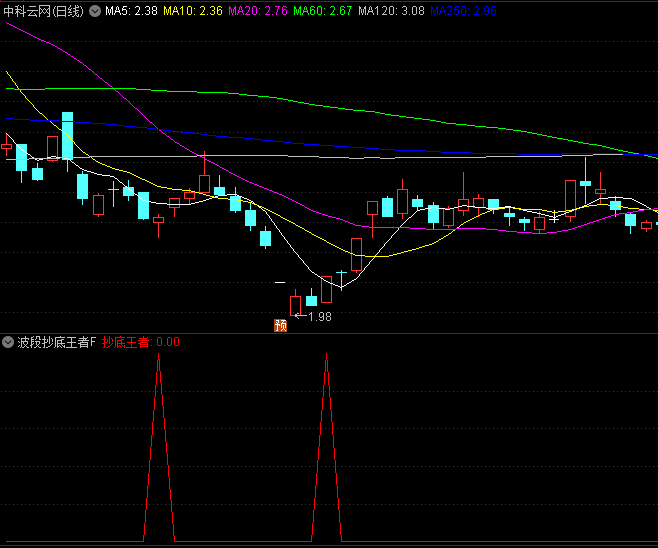Click the green MA60: 2.67 label
Image resolution: width=658 pixels, height=548 pixels.
(x=323, y=11)
